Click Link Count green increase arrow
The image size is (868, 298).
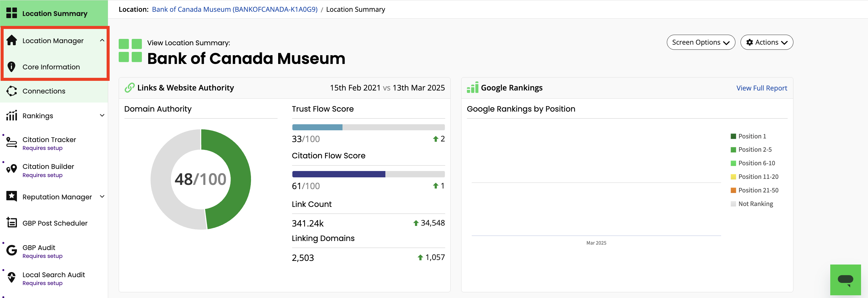pos(416,223)
